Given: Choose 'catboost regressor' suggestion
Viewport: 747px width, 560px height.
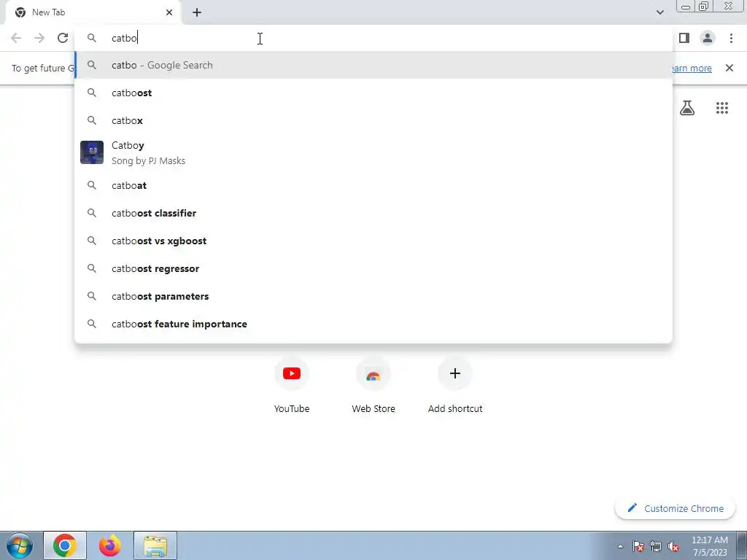Looking at the screenshot, I should pyautogui.click(x=373, y=268).
